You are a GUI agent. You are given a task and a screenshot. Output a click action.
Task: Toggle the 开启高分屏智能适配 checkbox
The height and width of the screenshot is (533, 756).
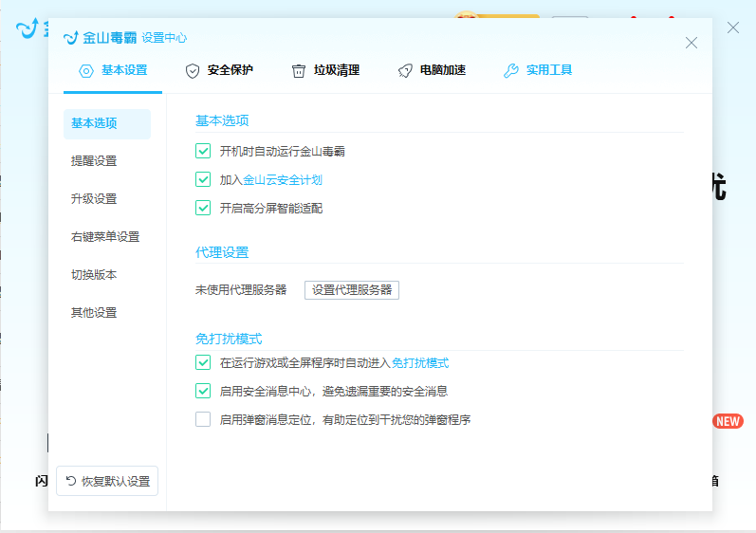tap(203, 208)
